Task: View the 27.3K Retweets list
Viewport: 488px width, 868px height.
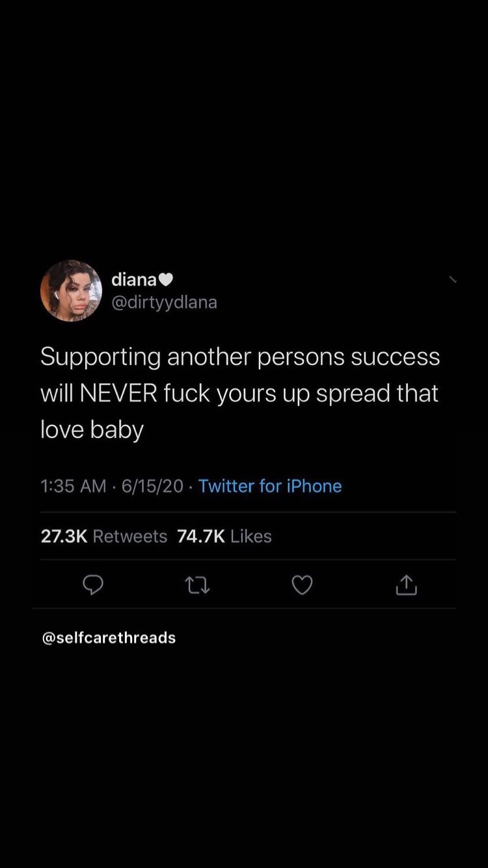Action: (x=104, y=536)
